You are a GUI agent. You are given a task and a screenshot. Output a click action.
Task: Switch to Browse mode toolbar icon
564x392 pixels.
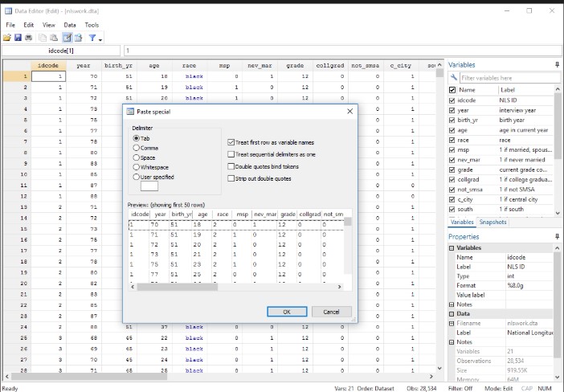click(x=79, y=38)
